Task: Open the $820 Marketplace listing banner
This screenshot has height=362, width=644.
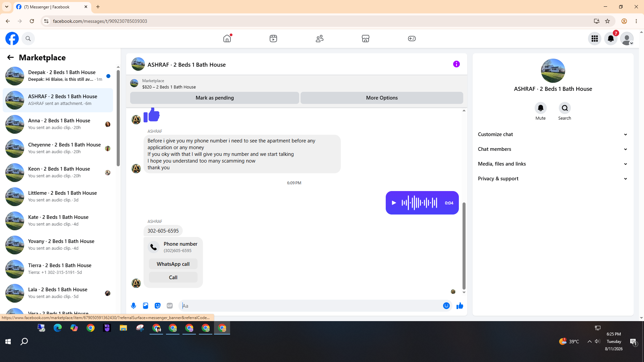Action: (x=297, y=83)
